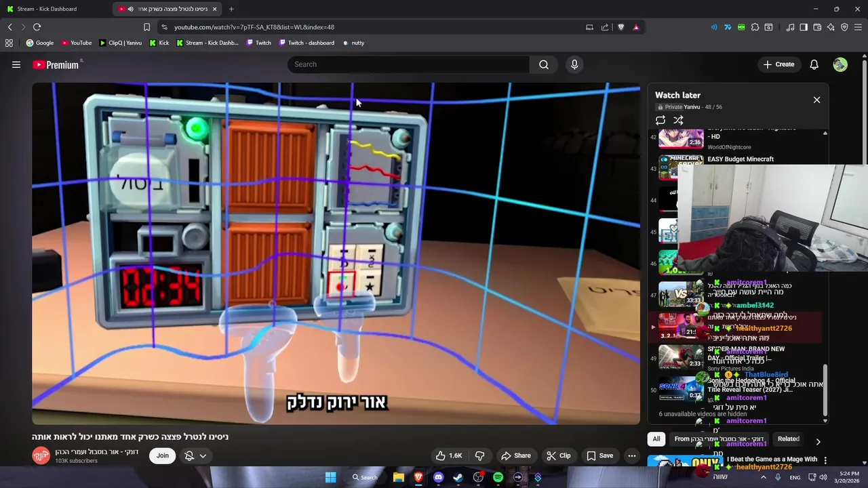
Task: Click the YouTube Premium logo
Action: pos(57,64)
